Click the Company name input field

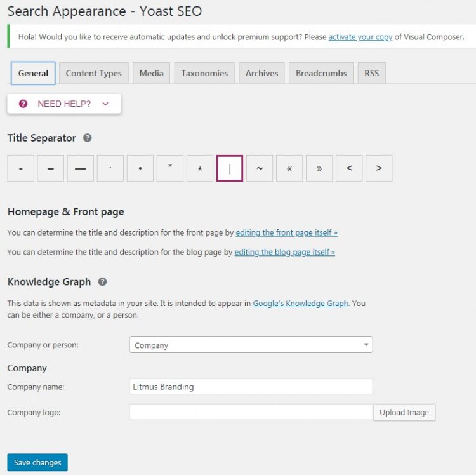(x=251, y=386)
